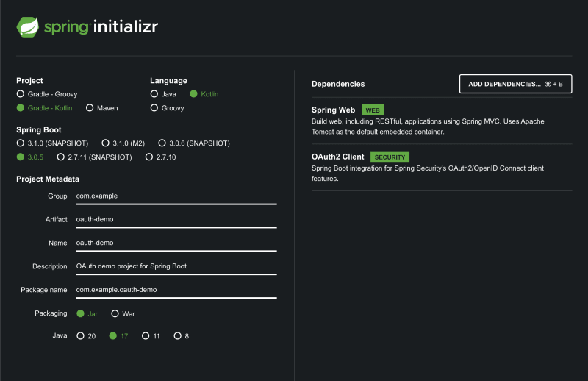Click the Dependencies heading
Screen dimensions: 588x381
pos(338,84)
